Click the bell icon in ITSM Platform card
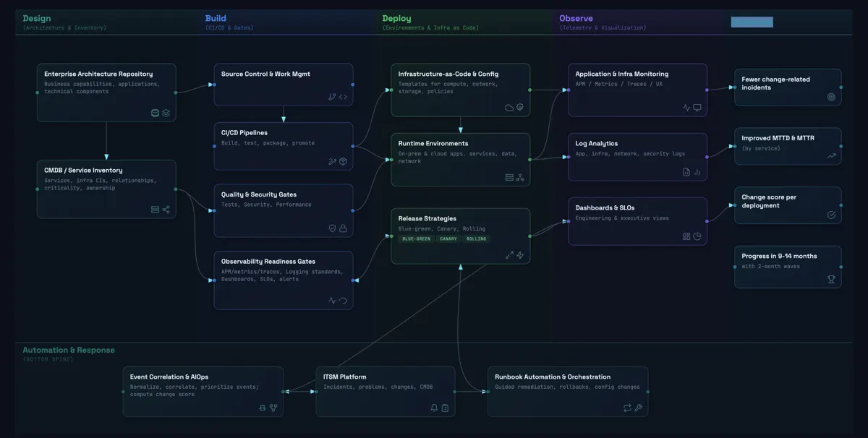The image size is (868, 438). (x=434, y=408)
